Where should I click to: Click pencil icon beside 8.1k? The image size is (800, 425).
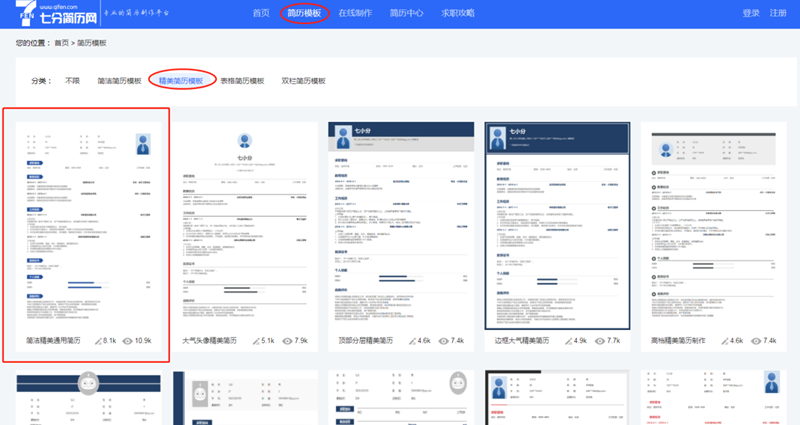point(98,341)
